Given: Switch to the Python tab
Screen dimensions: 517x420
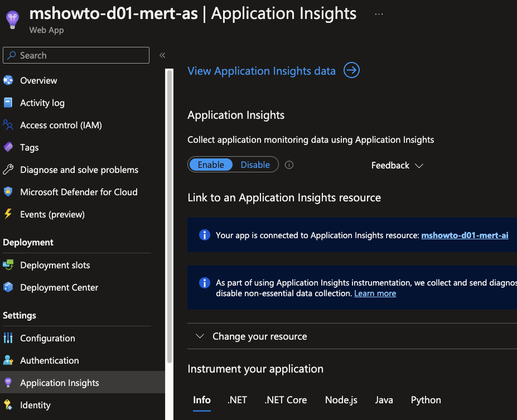Looking at the screenshot, I should 426,400.
